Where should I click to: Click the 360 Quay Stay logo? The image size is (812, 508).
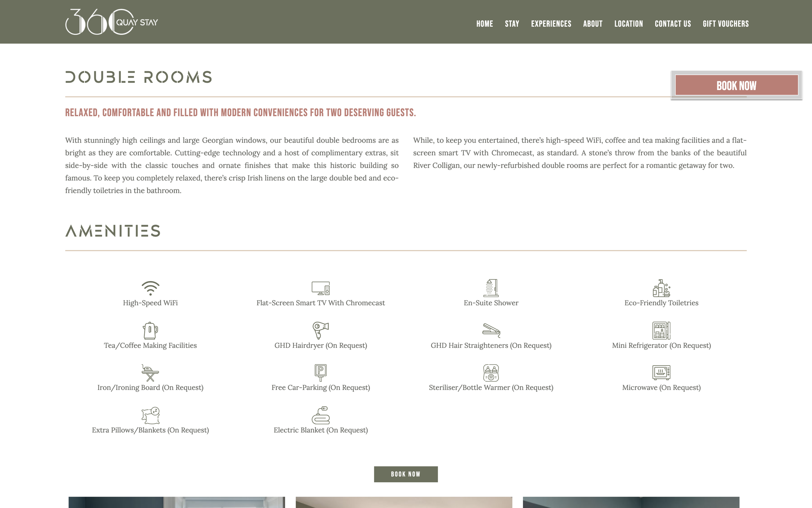(x=111, y=22)
